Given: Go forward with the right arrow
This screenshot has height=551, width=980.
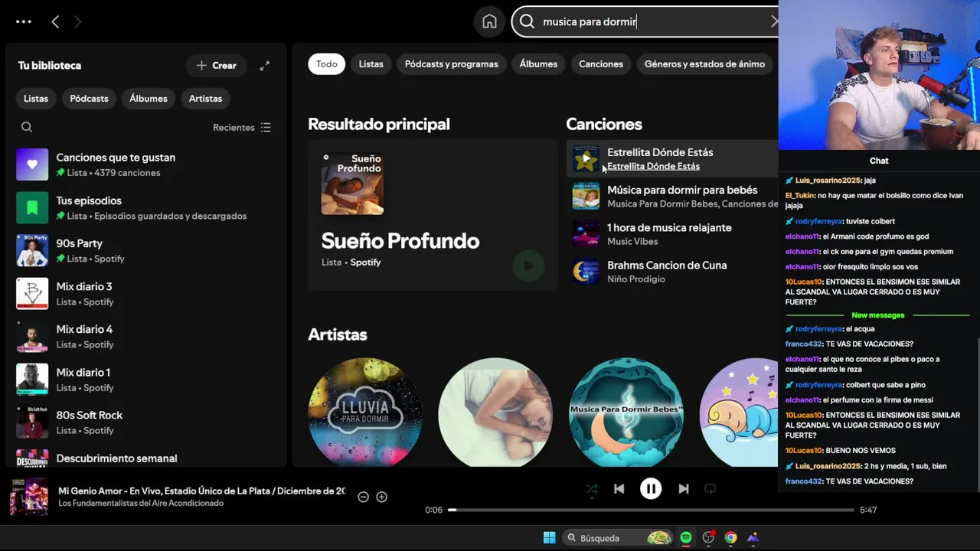Looking at the screenshot, I should pos(77,22).
